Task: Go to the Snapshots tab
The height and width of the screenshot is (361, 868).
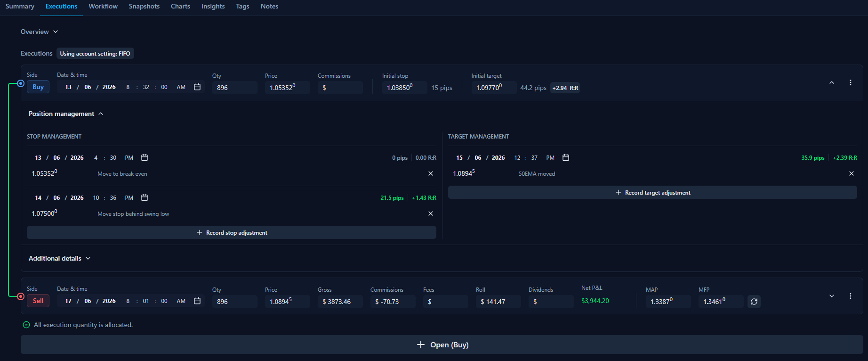Action: (x=144, y=6)
